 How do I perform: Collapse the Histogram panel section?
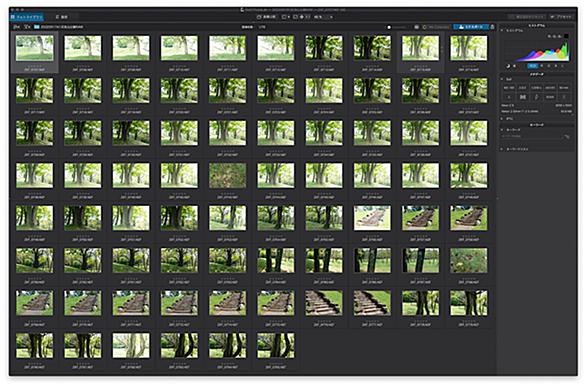pyautogui.click(x=502, y=31)
